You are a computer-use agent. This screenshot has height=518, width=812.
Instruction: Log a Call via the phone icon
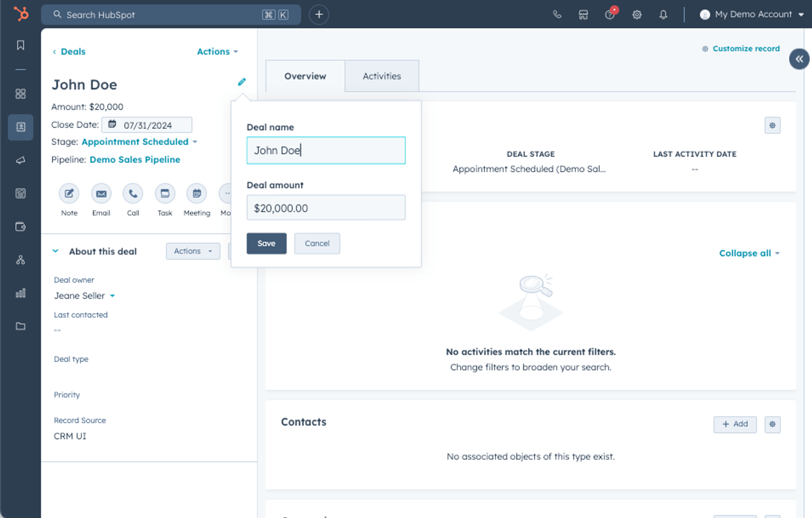pos(133,194)
